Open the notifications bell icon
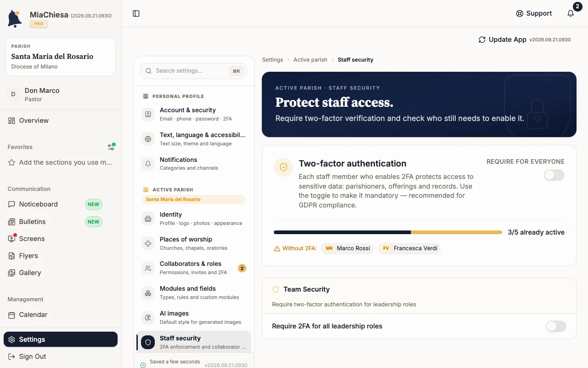This screenshot has height=368, width=588. click(x=571, y=13)
